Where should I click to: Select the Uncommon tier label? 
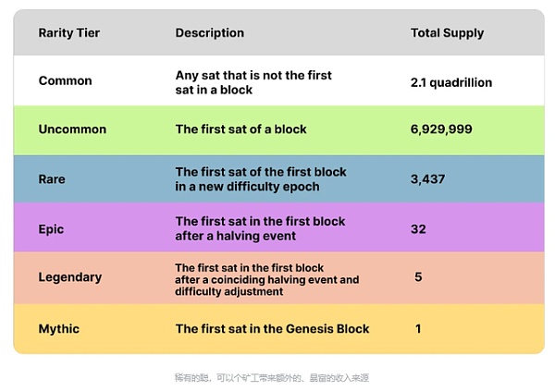(x=72, y=129)
